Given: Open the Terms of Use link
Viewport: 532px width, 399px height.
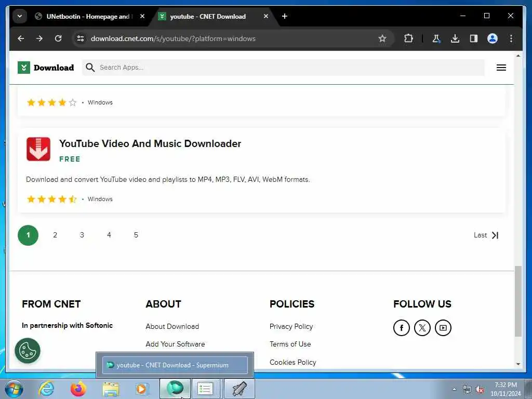Looking at the screenshot, I should pos(290,344).
